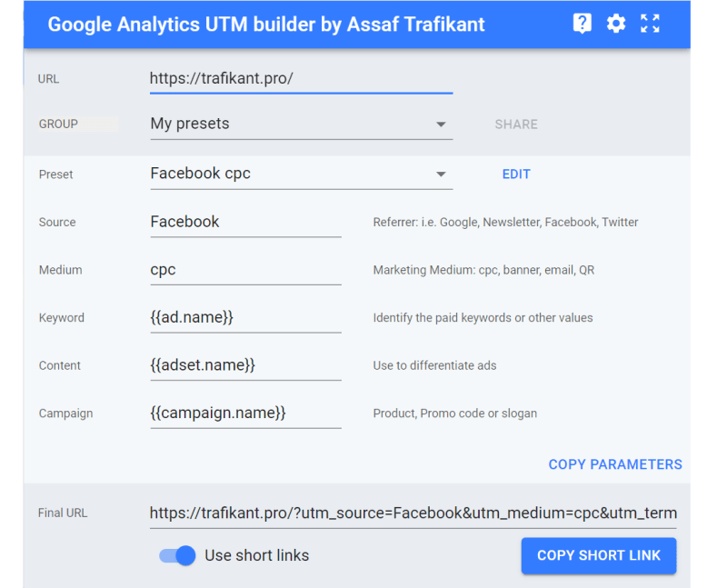Select the Content field with {{adset.name}}
Screen dimensions: 727x588
(245, 365)
